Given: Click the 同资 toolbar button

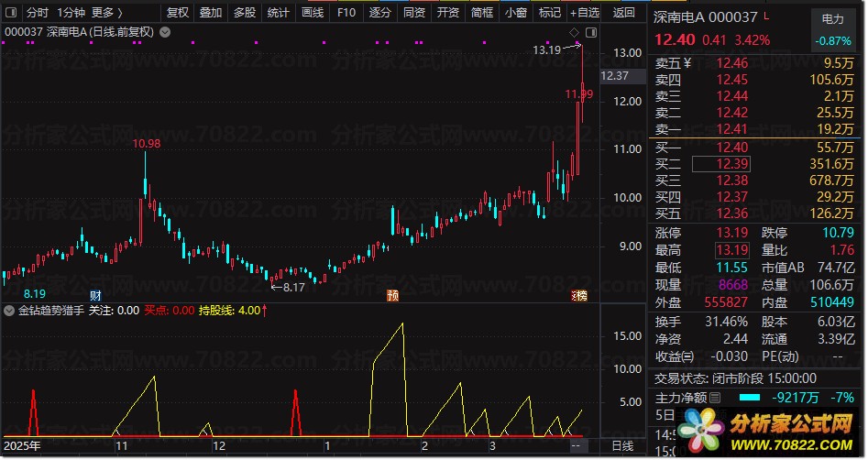Looking at the screenshot, I should click(414, 12).
